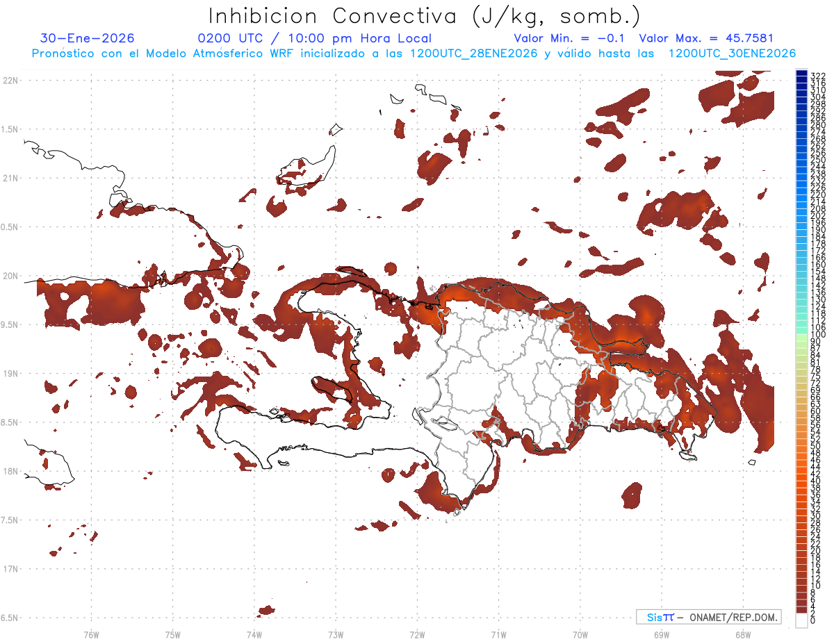Click the 'SisTT - ONAMET/REP.DOM.' credit box
The width and height of the screenshot is (834, 644).
coord(708,617)
